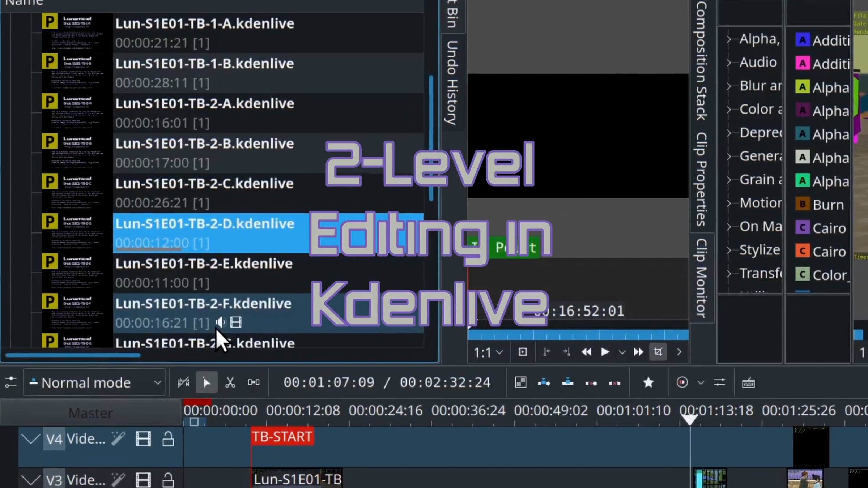This screenshot has height=488, width=868.
Task: Activate the Spacer tool
Action: point(254,382)
